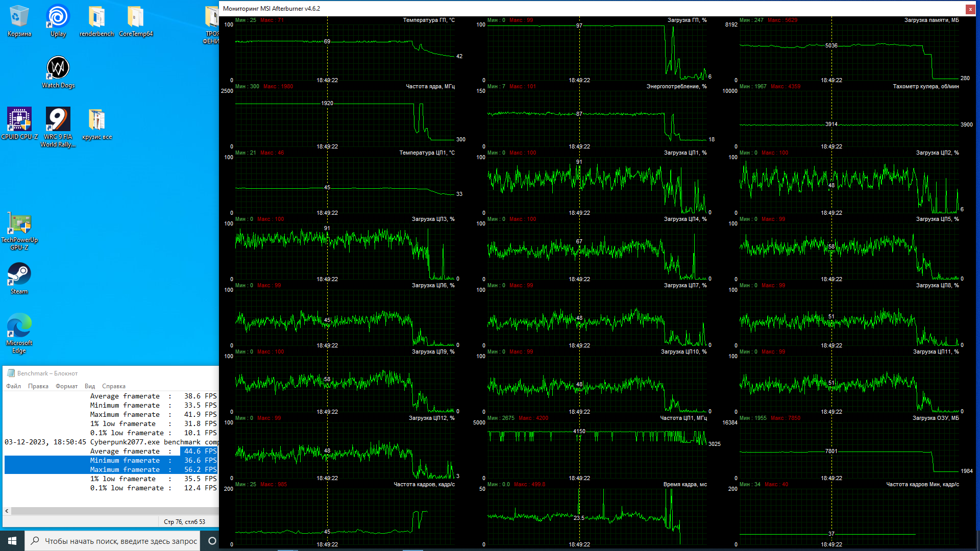Close the MSI Afterburner monitoring window
The width and height of the screenshot is (980, 551).
pyautogui.click(x=970, y=9)
